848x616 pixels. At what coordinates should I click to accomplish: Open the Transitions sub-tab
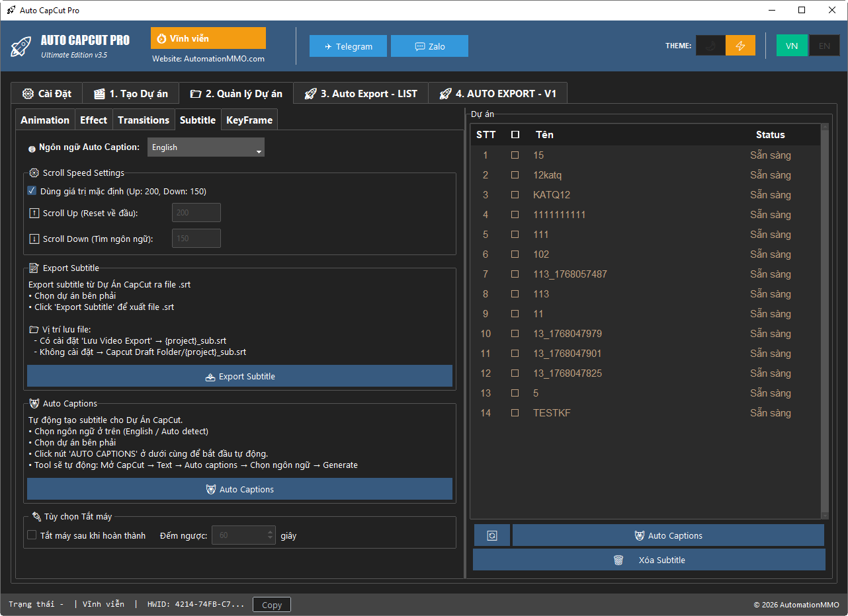click(x=144, y=120)
